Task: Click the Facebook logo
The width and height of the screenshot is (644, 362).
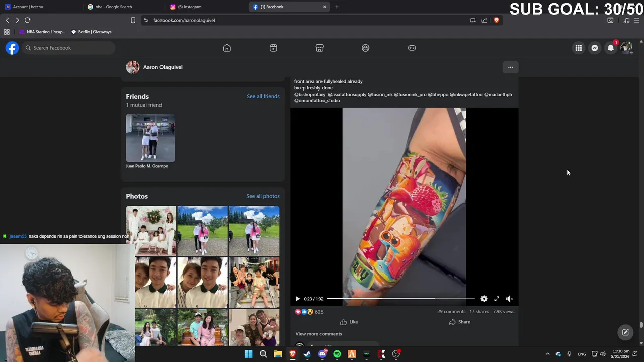Action: point(12,48)
